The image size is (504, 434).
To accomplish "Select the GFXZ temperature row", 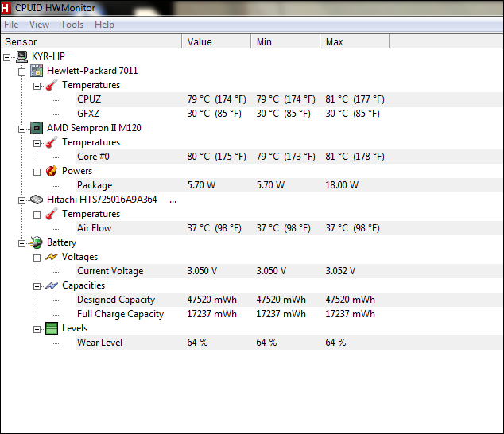I will coord(289,114).
